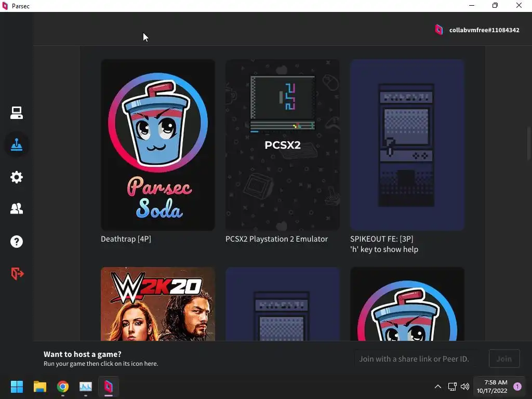This screenshot has height=399, width=532.
Task: Click Want to host a game? heading
Action: pyautogui.click(x=83, y=354)
